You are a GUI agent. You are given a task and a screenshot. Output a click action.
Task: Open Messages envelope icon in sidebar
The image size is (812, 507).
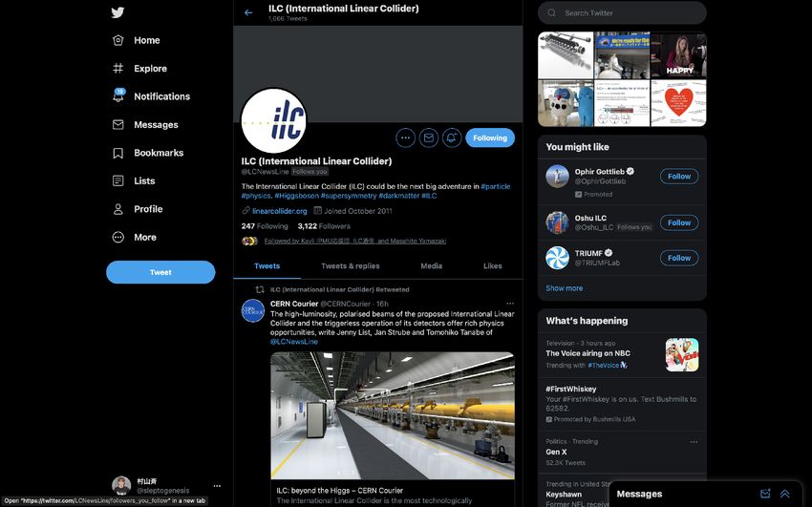click(x=118, y=125)
